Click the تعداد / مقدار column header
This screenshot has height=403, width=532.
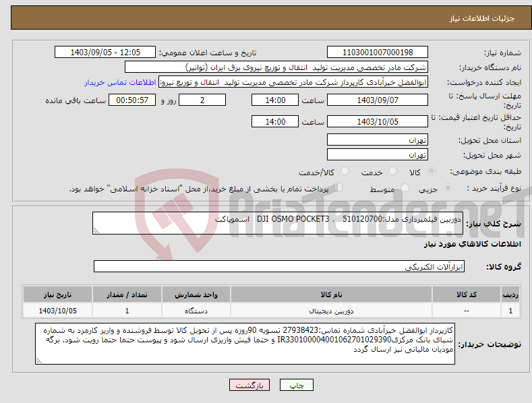click(x=127, y=294)
